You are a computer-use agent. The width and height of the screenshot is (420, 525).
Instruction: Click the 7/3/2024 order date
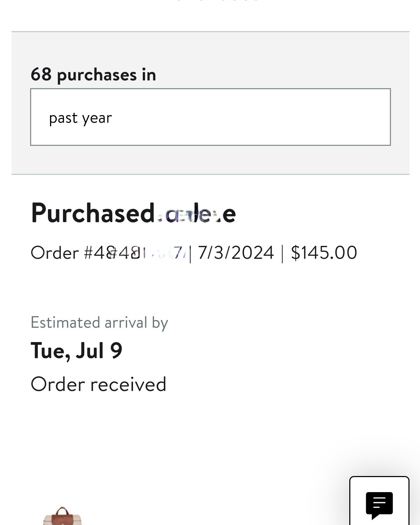236,253
